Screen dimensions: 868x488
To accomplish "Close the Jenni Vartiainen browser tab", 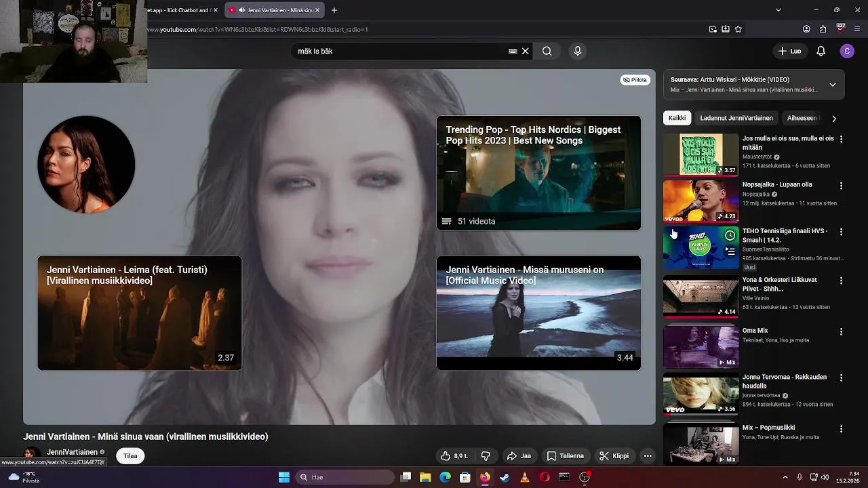I will pyautogui.click(x=317, y=10).
